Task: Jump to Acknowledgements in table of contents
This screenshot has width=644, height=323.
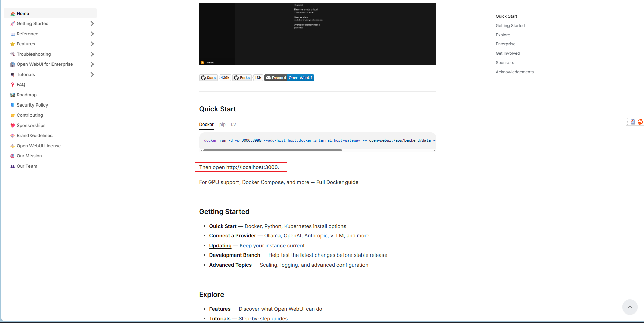Action: [x=515, y=72]
